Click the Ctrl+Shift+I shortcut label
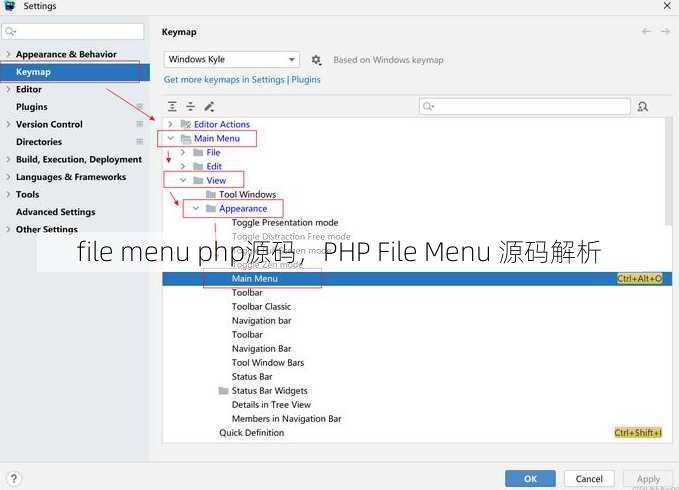 (x=638, y=432)
